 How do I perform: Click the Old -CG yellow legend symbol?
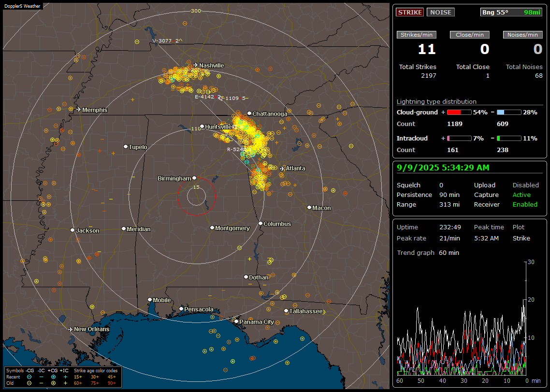point(29,383)
